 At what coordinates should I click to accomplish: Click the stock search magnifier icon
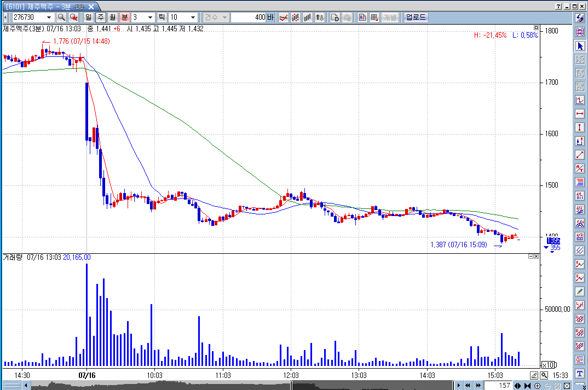tap(61, 17)
